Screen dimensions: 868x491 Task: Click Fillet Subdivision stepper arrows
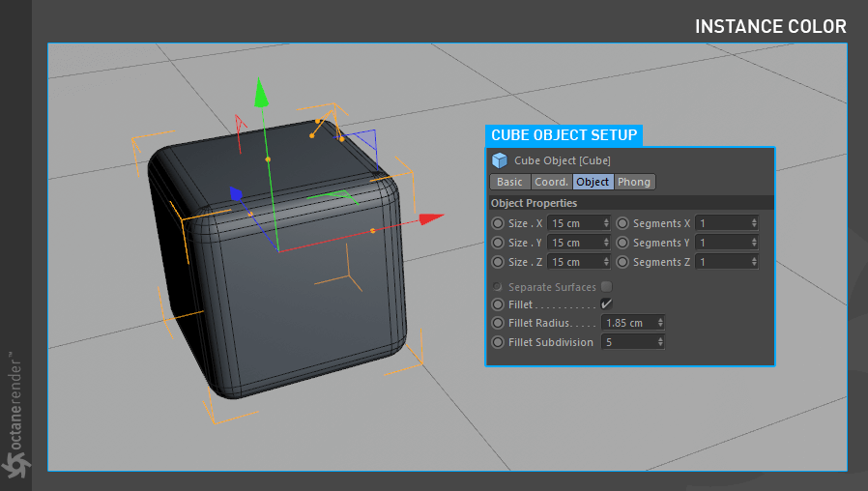click(660, 342)
